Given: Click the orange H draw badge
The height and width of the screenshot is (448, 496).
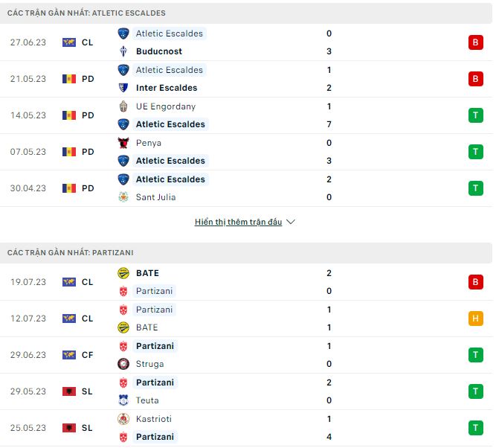Looking at the screenshot, I should pyautogui.click(x=475, y=319).
